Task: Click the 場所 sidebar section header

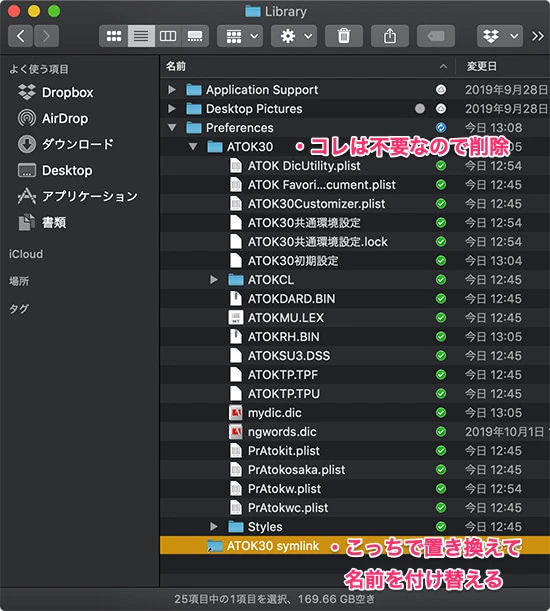Action: [19, 281]
